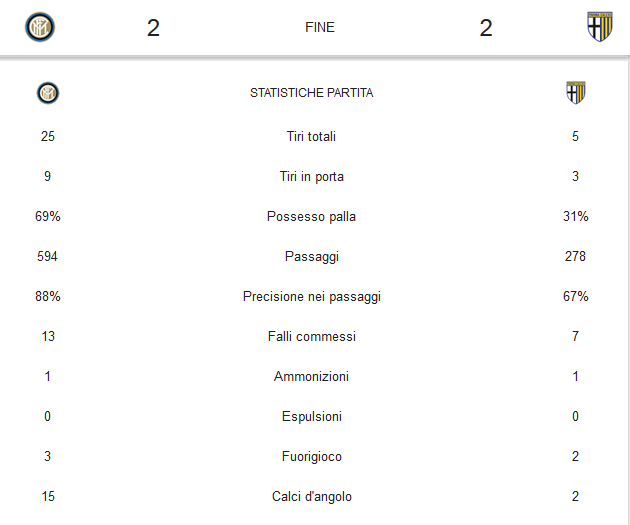The width and height of the screenshot is (630, 525).
Task: Click Parma's 278 passes value
Action: point(575,256)
